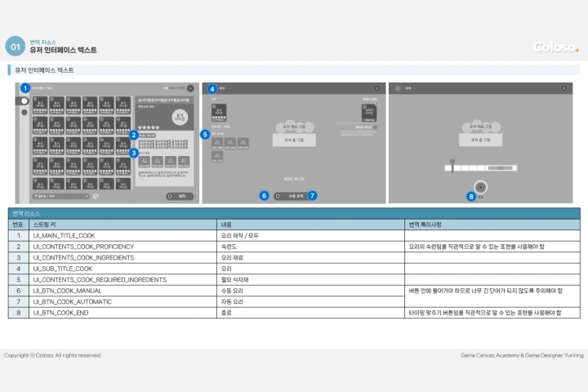Screen dimensions: 588x392
Task: Click first required ingredient slot in second mockup
Action: 217,143
